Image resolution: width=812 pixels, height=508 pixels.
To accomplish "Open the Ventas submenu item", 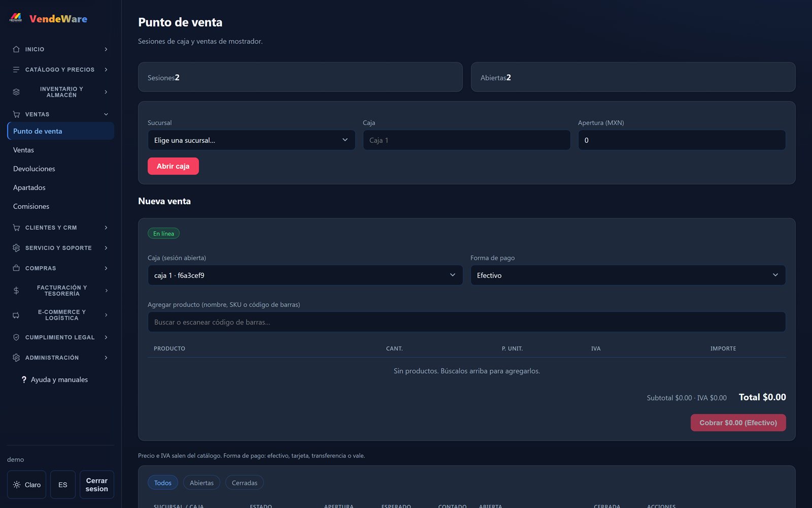I will [60, 150].
